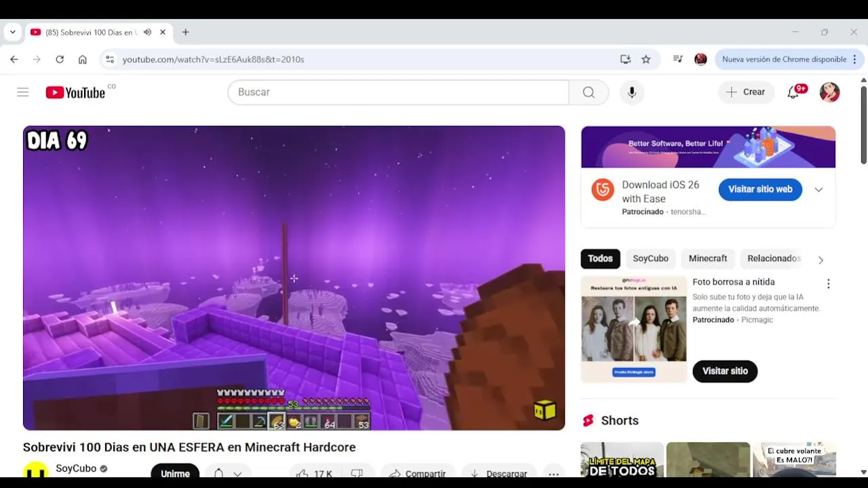
Task: Click Visitar sitio on Picmagic ad
Action: 725,371
